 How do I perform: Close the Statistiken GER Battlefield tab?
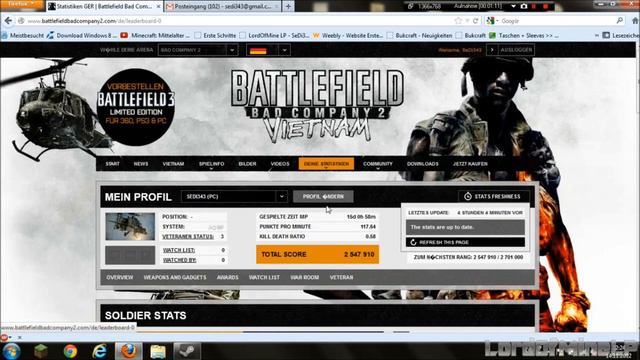coord(158,7)
